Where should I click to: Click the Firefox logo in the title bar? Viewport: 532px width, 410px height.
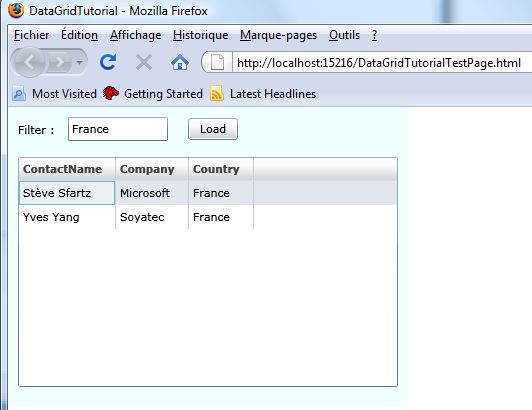coord(16,10)
